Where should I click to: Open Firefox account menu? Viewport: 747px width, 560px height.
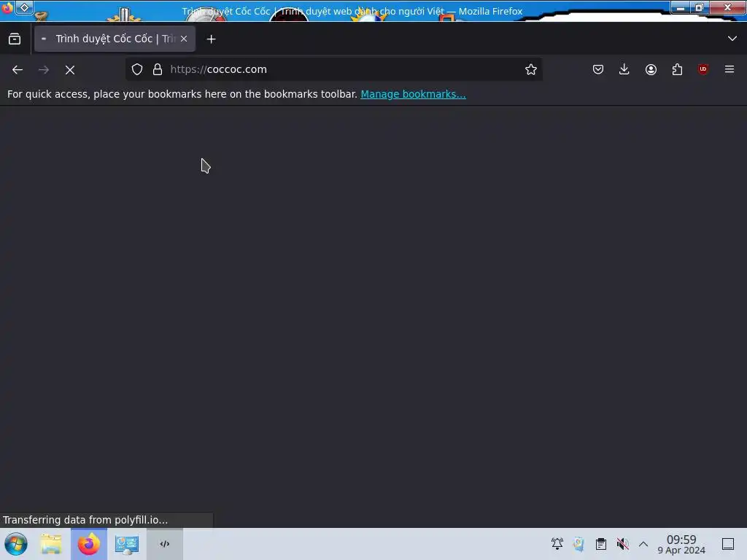coord(651,69)
